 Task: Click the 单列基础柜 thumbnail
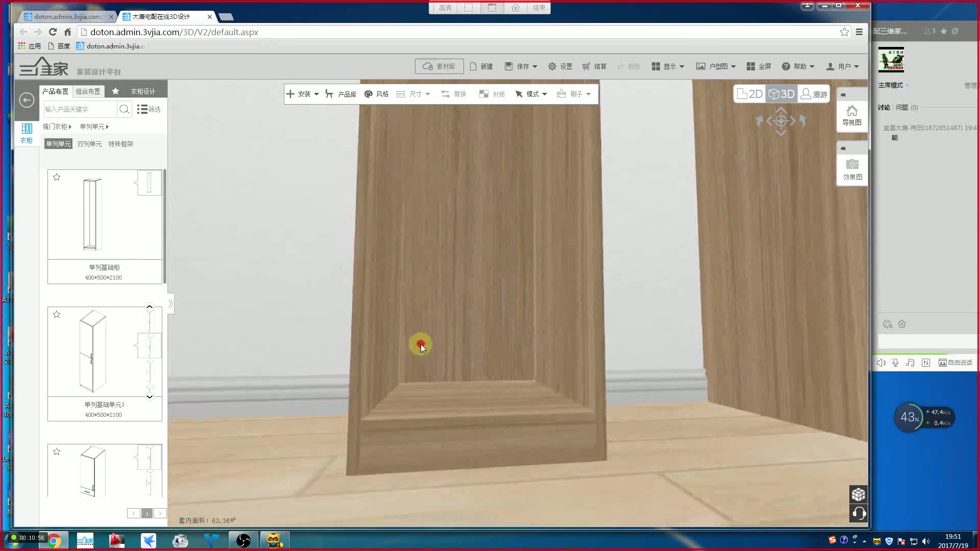tap(104, 215)
